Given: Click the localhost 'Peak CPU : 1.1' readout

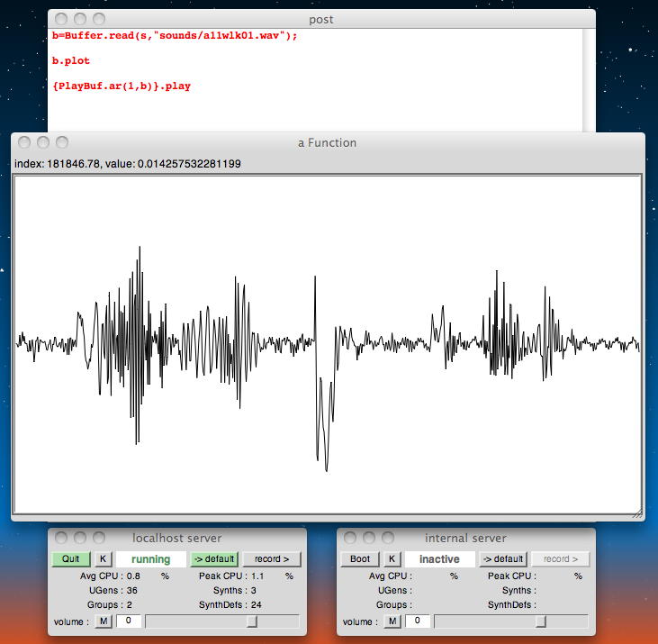Looking at the screenshot, I should click(231, 576).
